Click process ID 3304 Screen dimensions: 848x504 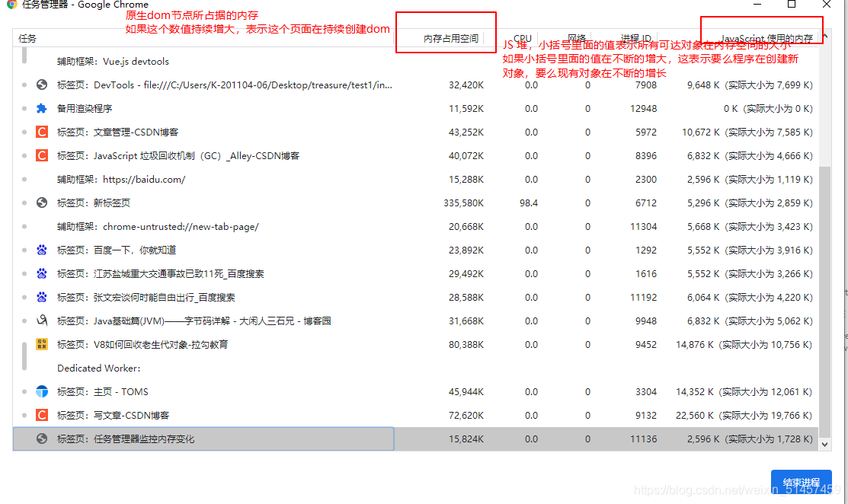[x=646, y=391]
